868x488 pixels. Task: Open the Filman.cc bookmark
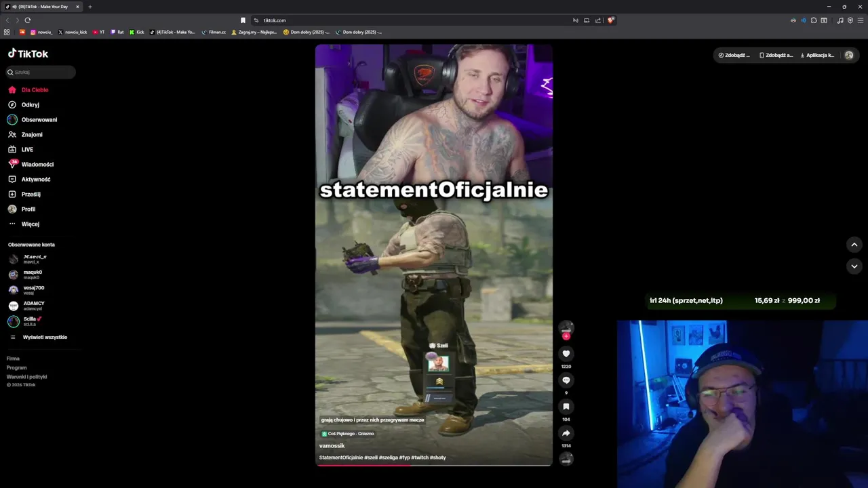tap(214, 32)
